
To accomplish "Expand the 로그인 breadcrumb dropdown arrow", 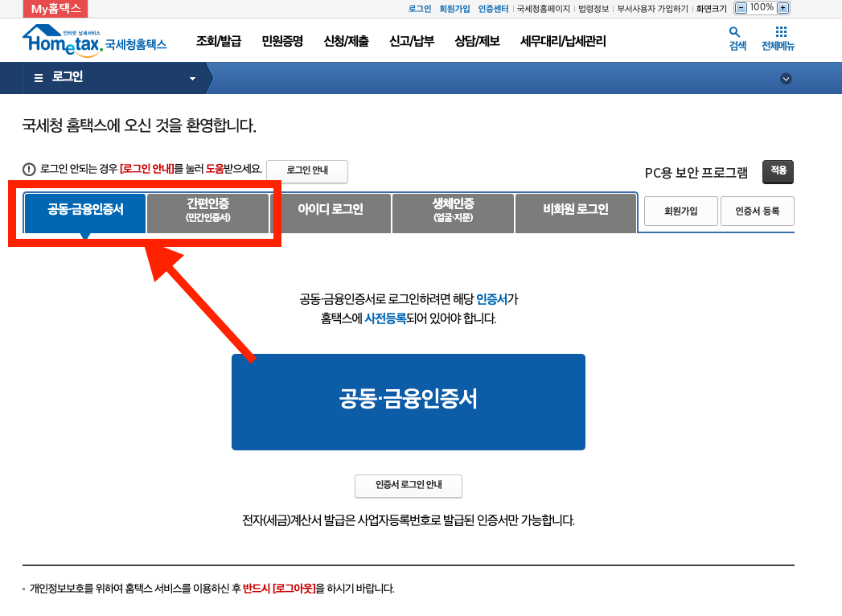I will [192, 79].
